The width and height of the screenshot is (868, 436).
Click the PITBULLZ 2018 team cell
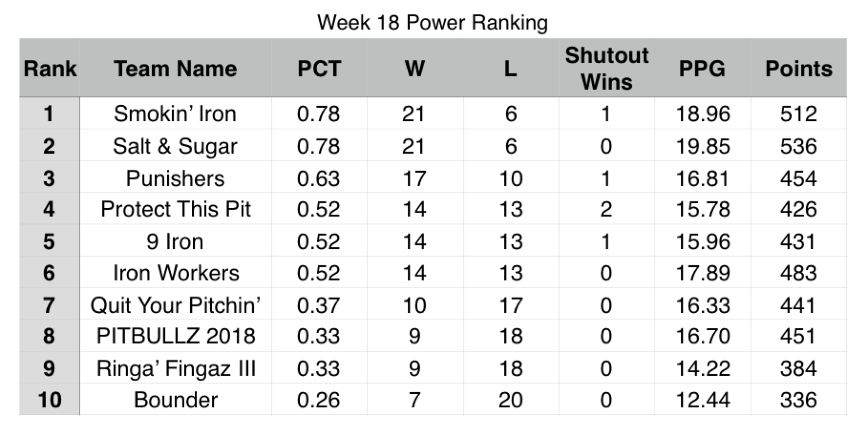pyautogui.click(x=175, y=336)
